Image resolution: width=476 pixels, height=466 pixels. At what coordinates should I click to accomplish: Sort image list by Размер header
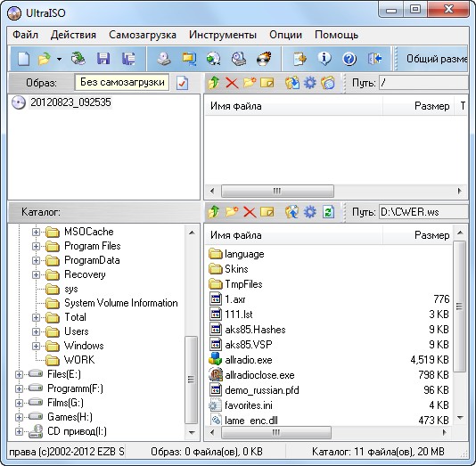pyautogui.click(x=418, y=106)
